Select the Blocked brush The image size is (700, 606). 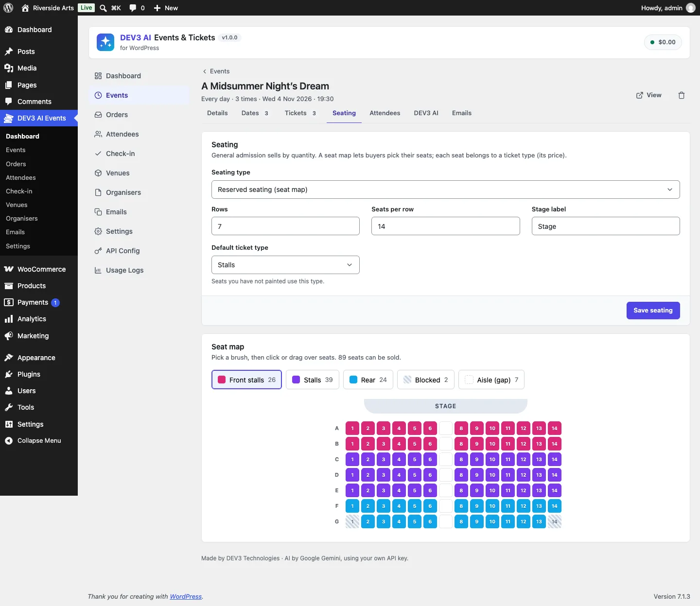pos(426,380)
